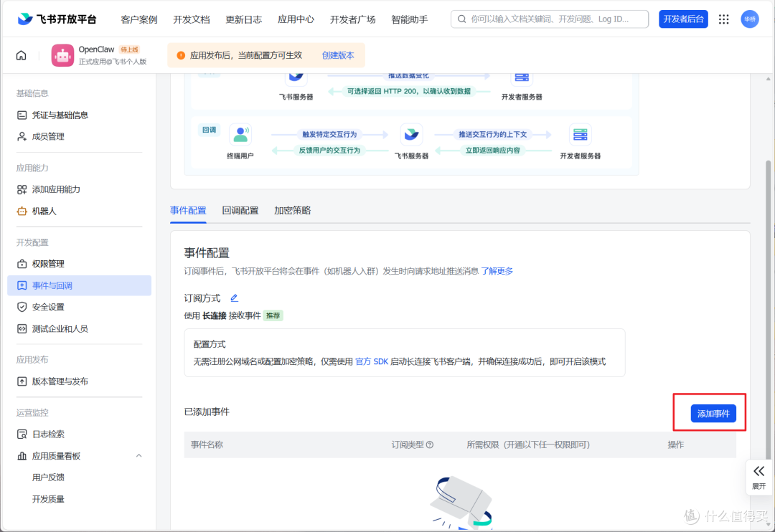The image size is (775, 532).
Task: Open the 了解更多 link
Action: click(x=497, y=271)
